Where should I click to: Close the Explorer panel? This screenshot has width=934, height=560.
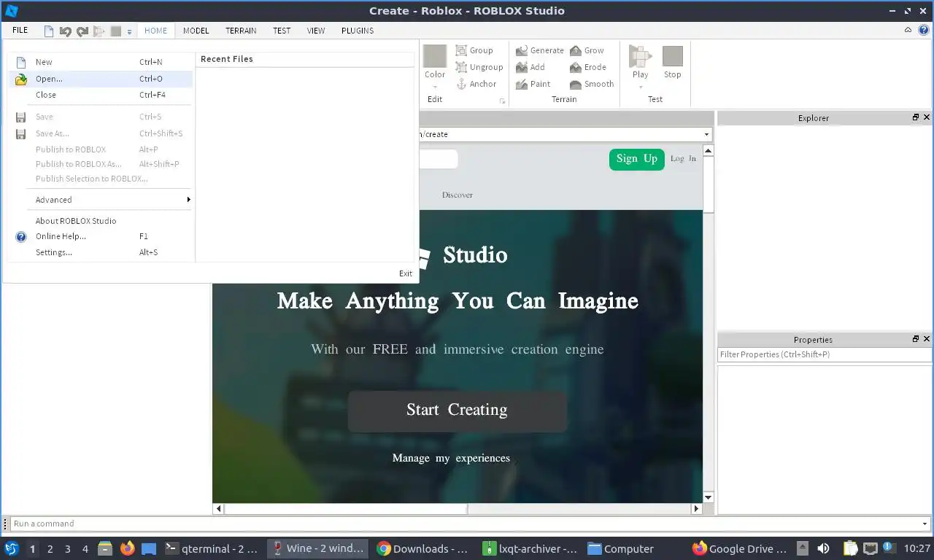927,117
